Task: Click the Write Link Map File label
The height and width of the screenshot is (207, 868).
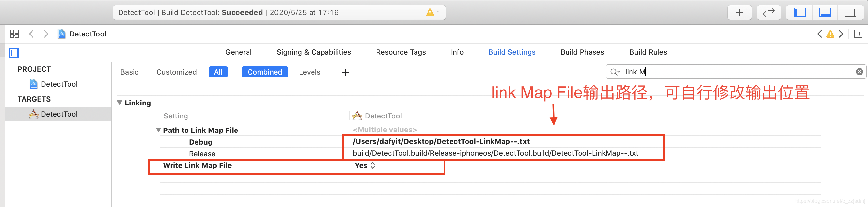Action: pyautogui.click(x=197, y=165)
